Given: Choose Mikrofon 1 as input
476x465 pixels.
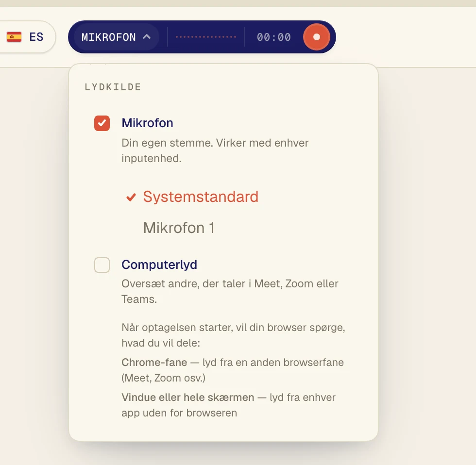Looking at the screenshot, I should pos(179,228).
